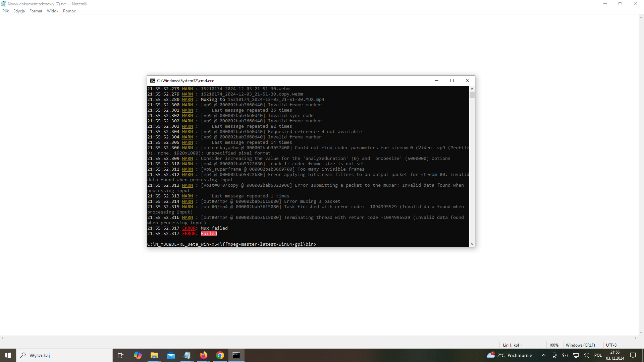Open Task View in the taskbar

coord(121,355)
